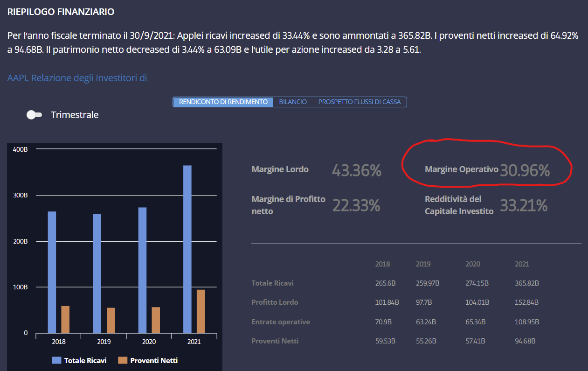The image size is (588, 371).
Task: Click the Totale Ricavi legend swatch
Action: click(x=56, y=360)
